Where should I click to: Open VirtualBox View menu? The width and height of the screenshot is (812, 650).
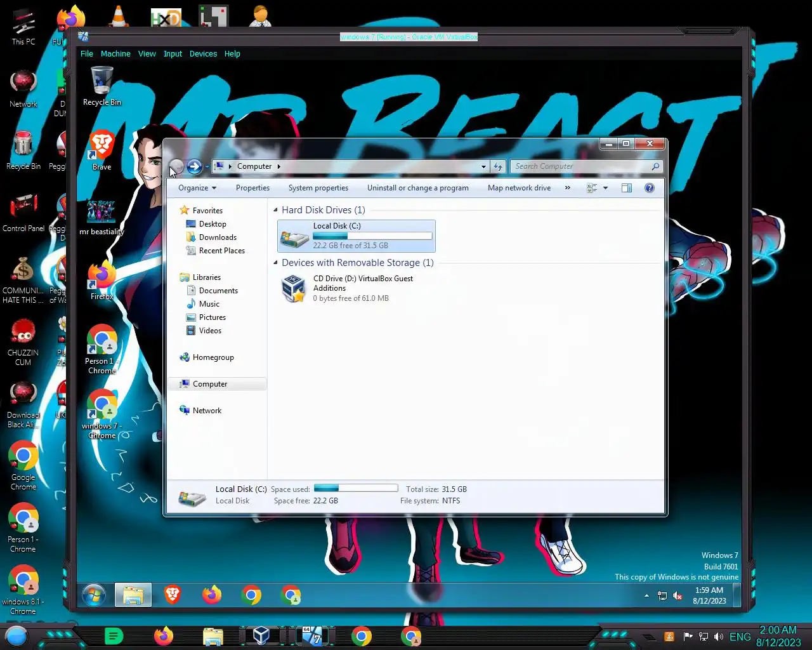(x=147, y=54)
